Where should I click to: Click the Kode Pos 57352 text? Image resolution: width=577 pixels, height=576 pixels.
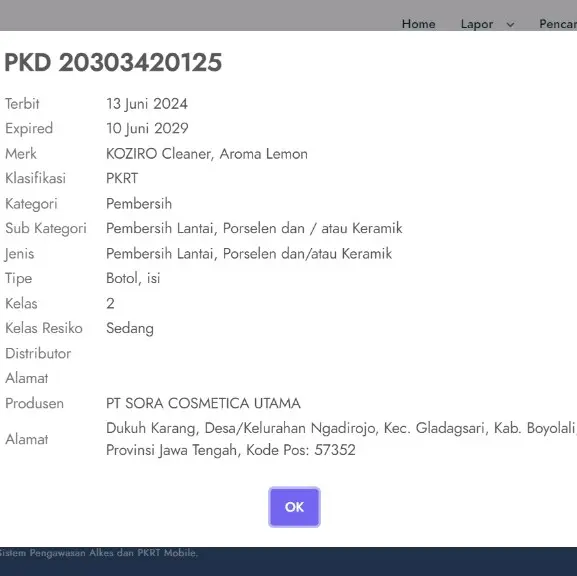click(x=301, y=450)
